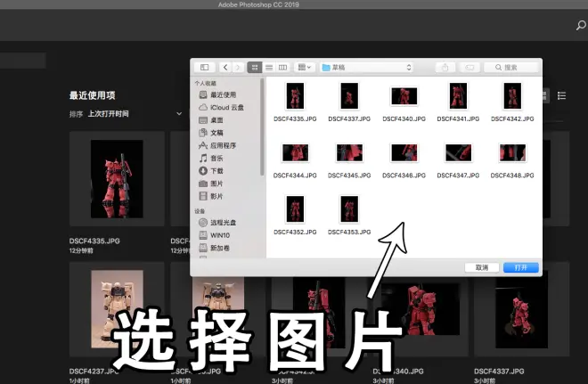Open recent DSCF4337.JPG thumbnail in Photoshop home
The height and width of the screenshot is (384, 588).
(521, 309)
